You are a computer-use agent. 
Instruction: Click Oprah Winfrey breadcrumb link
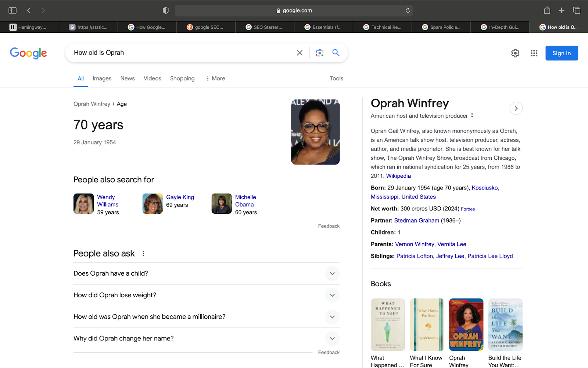pos(92,104)
